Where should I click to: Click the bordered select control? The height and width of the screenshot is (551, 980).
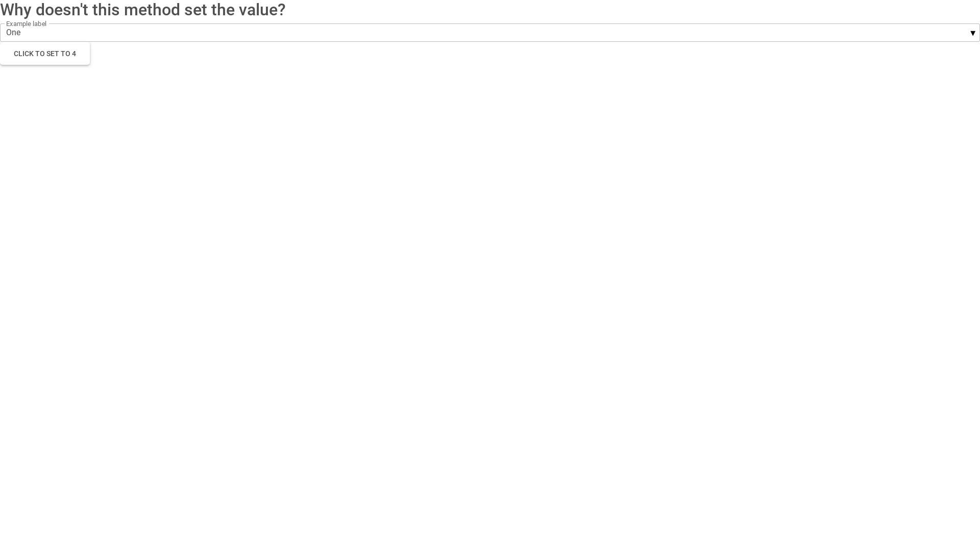490,32
